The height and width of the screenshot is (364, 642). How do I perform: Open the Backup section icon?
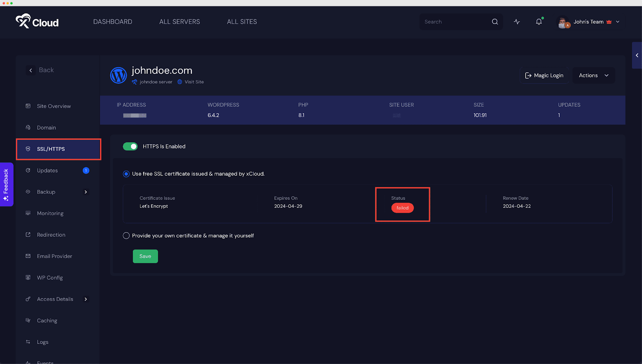click(x=28, y=192)
